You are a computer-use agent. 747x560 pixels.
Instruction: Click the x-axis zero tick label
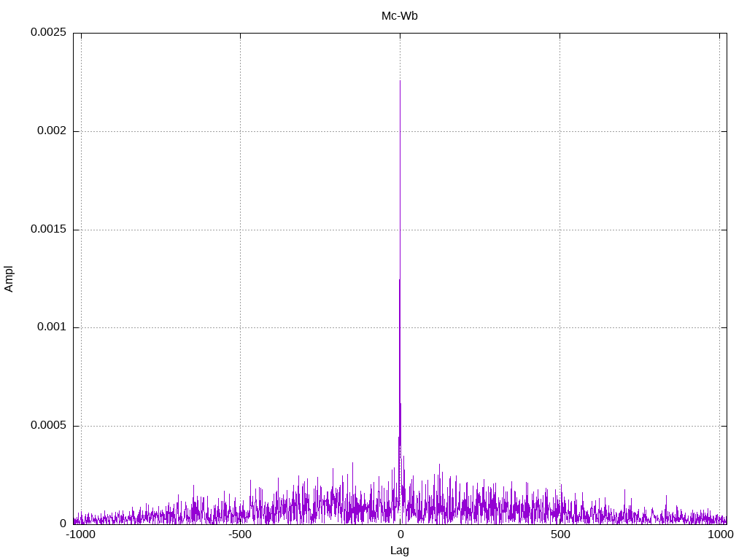tap(400, 534)
